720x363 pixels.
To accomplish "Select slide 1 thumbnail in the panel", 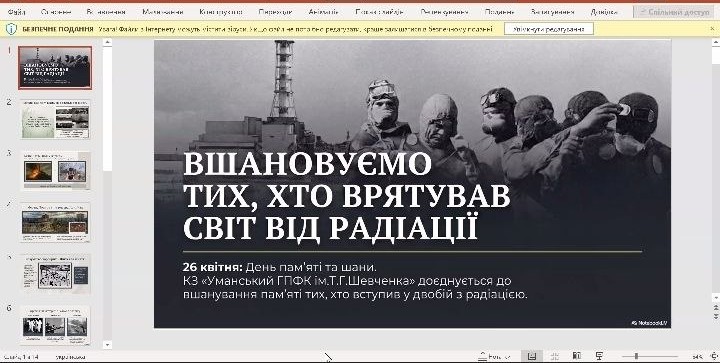I will [x=55, y=67].
